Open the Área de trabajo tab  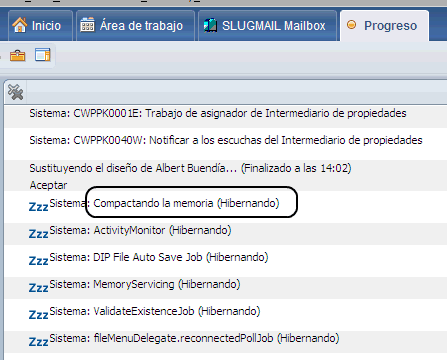pyautogui.click(x=135, y=26)
